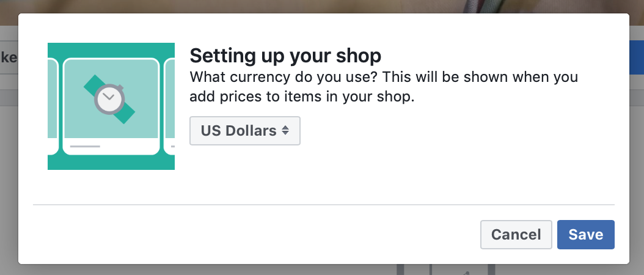
Task: Click the up-down arrows beside US Dollars
Action: [285, 130]
